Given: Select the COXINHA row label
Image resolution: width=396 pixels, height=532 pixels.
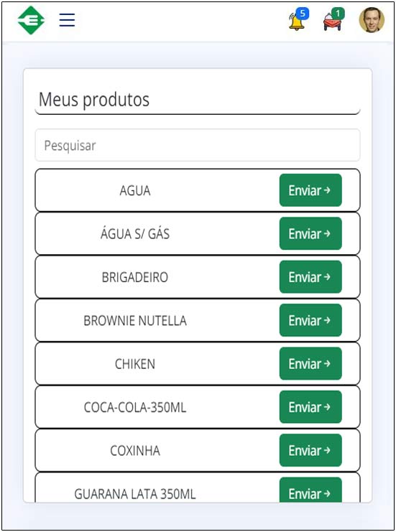Looking at the screenshot, I should [x=135, y=451].
